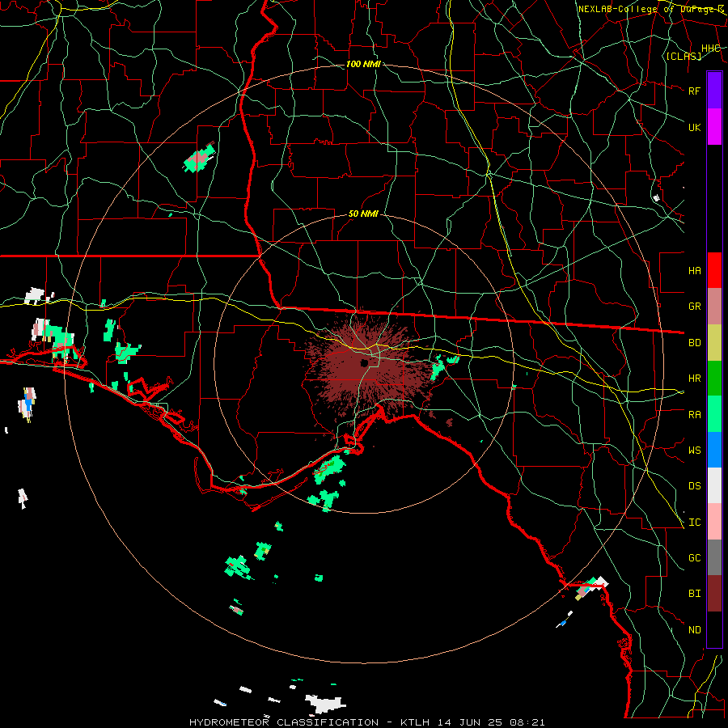Click the UK legend label

pos(694,127)
